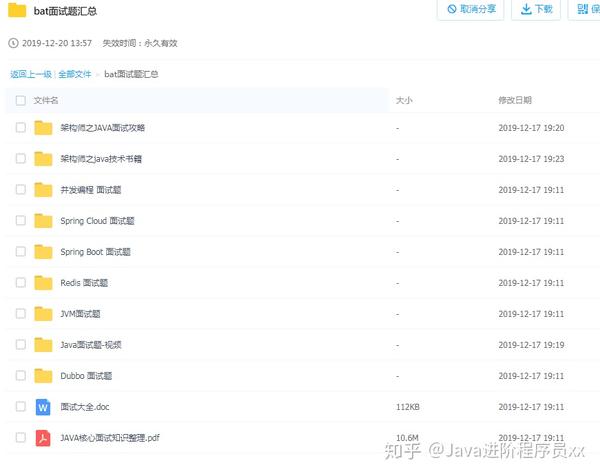The height and width of the screenshot is (474, 600).
Task: Sort by 文件名 column header
Action: [46, 100]
